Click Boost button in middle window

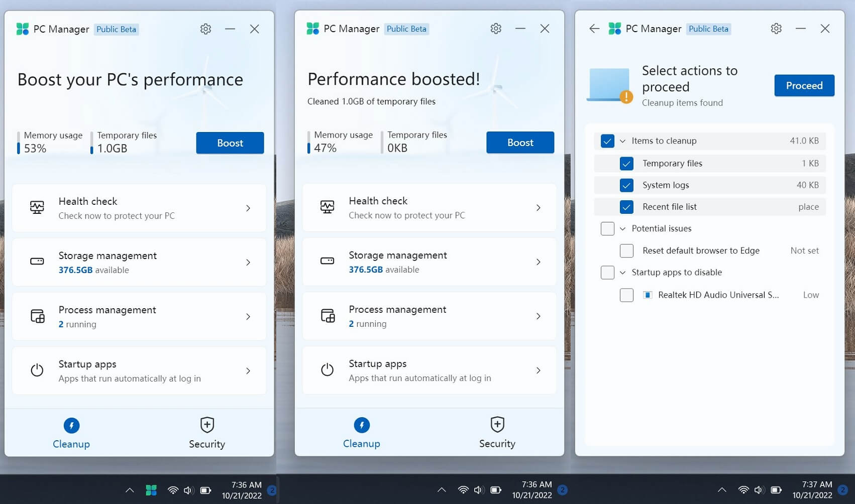pyautogui.click(x=520, y=143)
